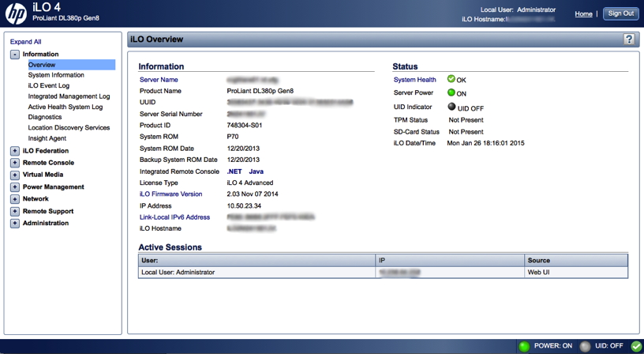Screen dimensions: 644x354
Task: Toggle the UID Indicator dark icon
Action: tap(451, 107)
